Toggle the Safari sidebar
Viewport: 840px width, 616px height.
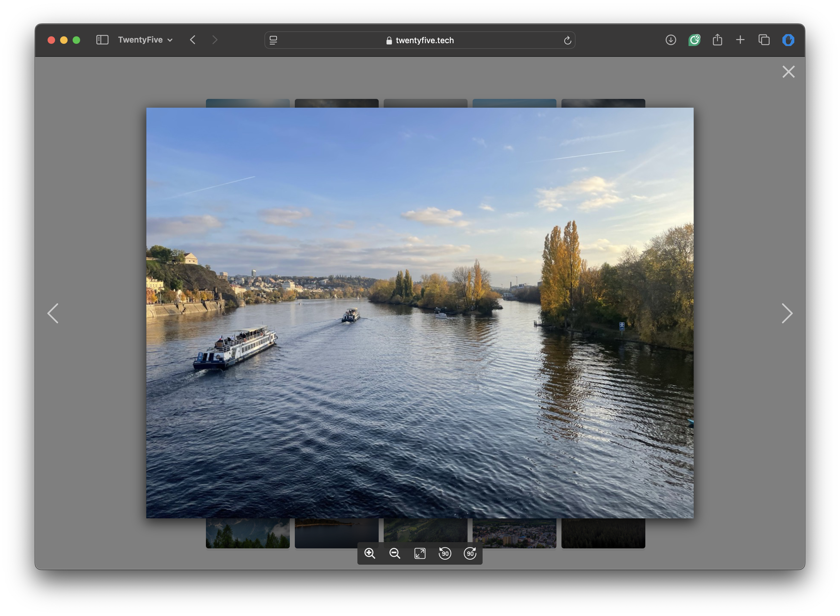[x=102, y=40]
